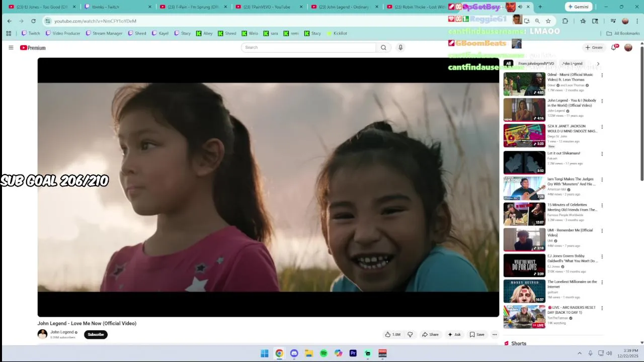
Task: Click the Share button
Action: tap(430, 334)
